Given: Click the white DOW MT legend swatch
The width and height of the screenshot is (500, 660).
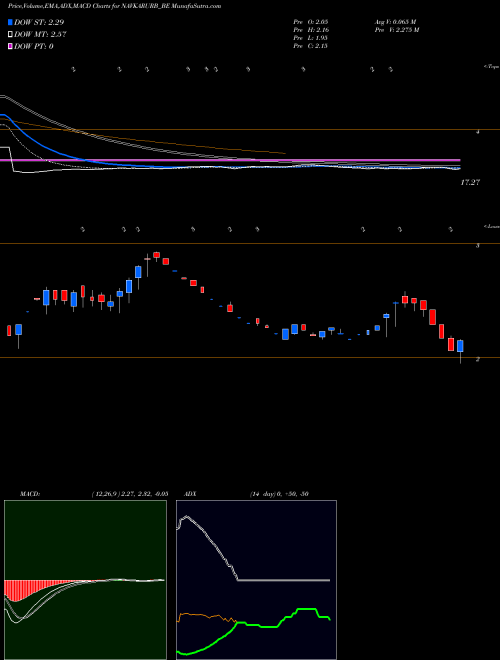Looking at the screenshot, I should pyautogui.click(x=11, y=35).
